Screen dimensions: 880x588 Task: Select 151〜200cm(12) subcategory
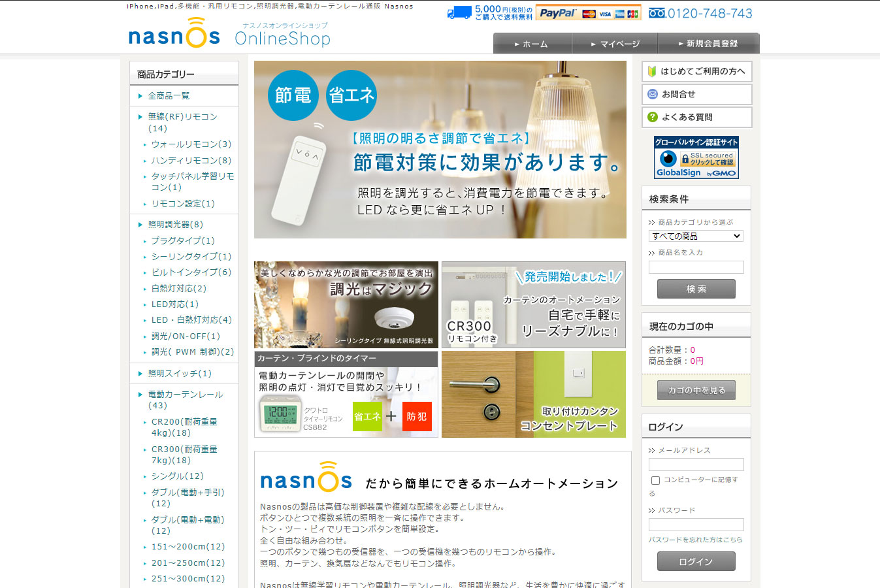[x=188, y=547]
